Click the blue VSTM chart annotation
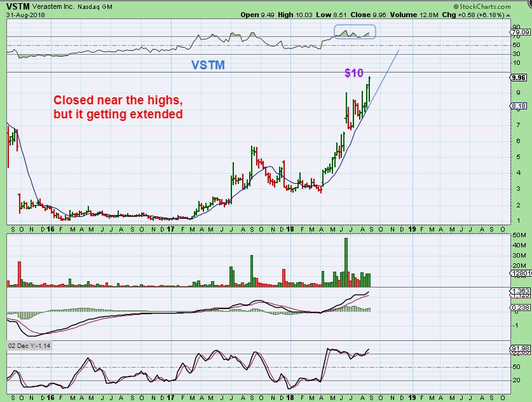This screenshot has width=532, height=402. tap(208, 65)
